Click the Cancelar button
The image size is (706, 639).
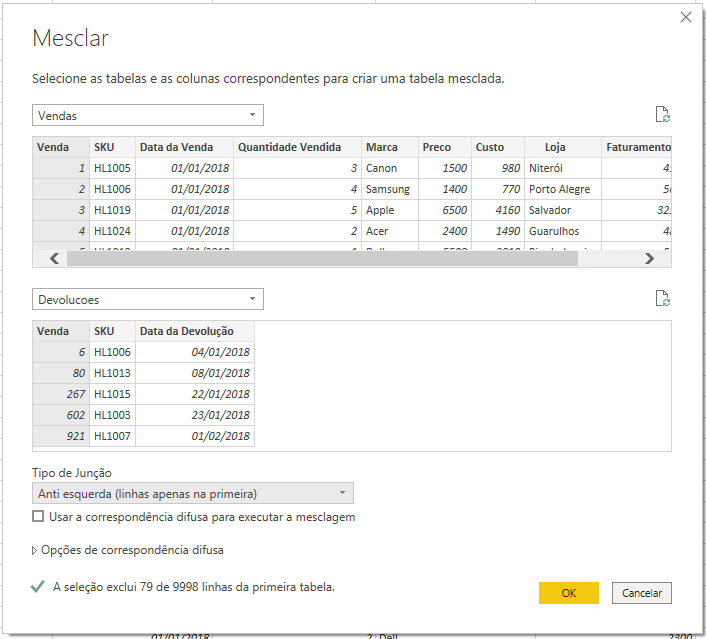click(x=642, y=593)
